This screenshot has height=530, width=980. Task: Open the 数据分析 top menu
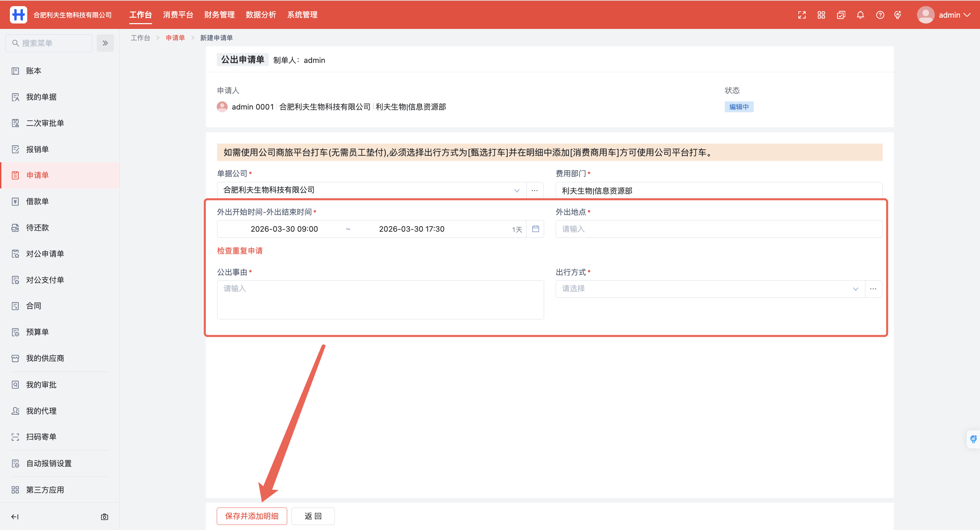pos(261,15)
